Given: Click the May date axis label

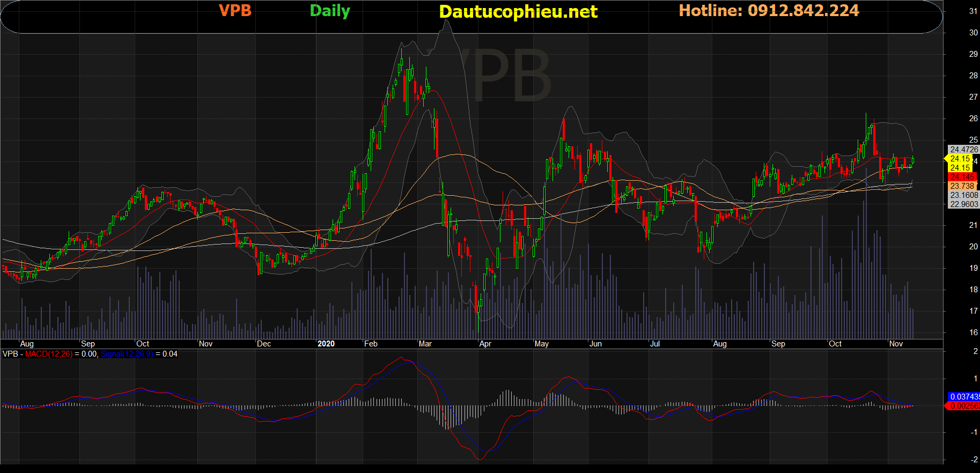Looking at the screenshot, I should pyautogui.click(x=542, y=344).
